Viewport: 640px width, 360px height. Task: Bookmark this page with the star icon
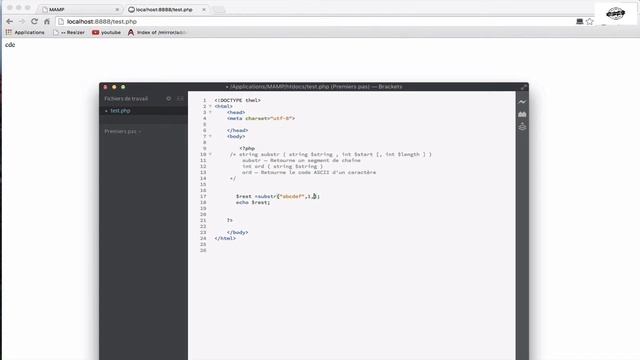pyautogui.click(x=589, y=21)
